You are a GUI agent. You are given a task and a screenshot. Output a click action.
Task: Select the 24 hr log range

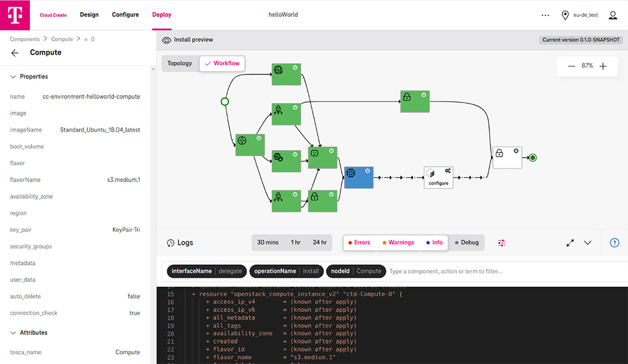coord(319,242)
